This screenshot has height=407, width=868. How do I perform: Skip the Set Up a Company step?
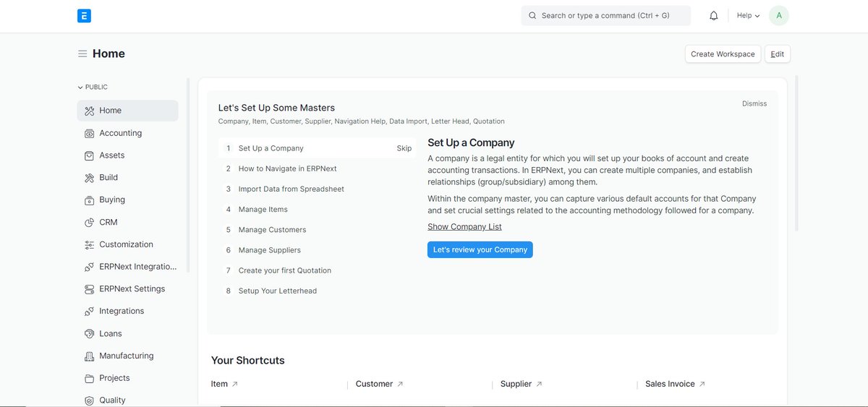(404, 148)
